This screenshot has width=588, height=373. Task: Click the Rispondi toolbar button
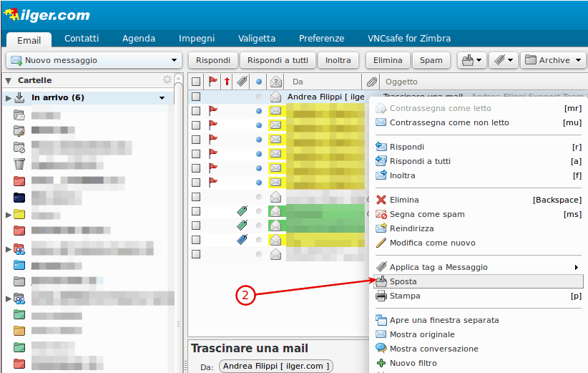tap(212, 60)
